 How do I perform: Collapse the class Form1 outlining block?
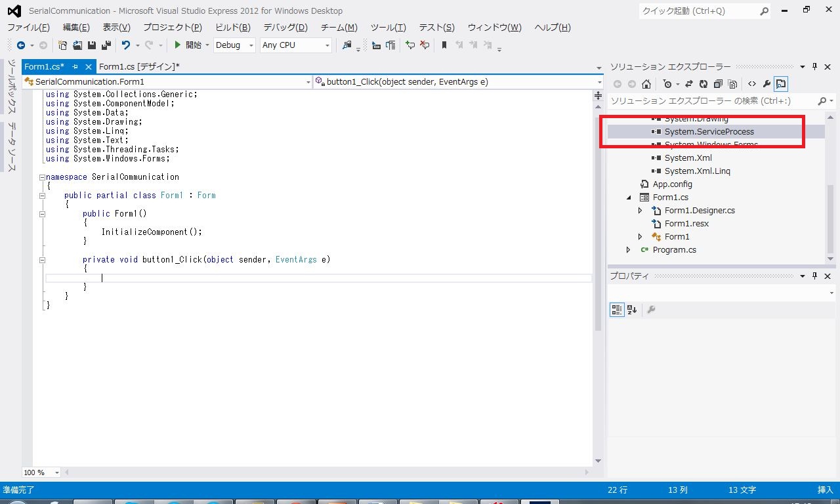(42, 196)
